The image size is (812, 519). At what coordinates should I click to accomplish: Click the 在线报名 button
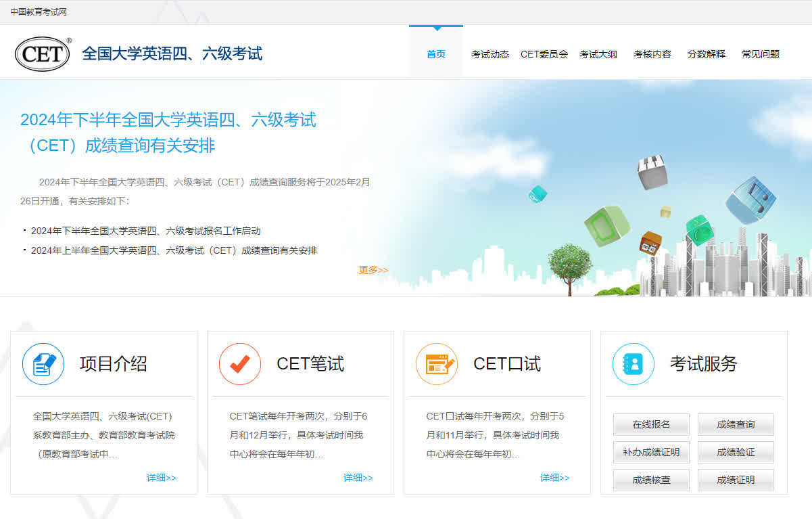[651, 424]
